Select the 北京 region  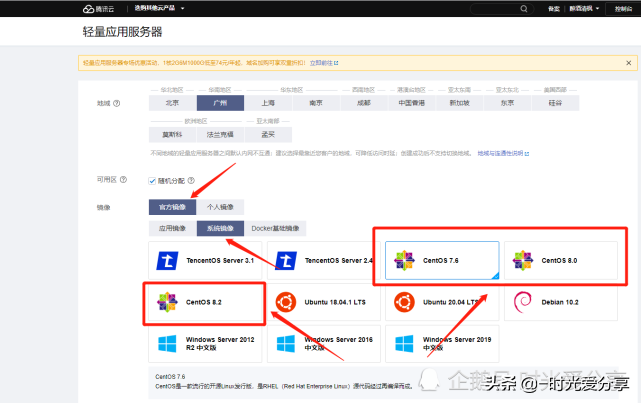(173, 103)
